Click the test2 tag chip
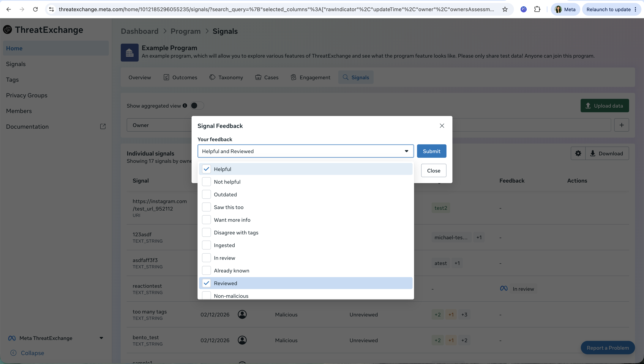The width and height of the screenshot is (644, 364). click(441, 208)
